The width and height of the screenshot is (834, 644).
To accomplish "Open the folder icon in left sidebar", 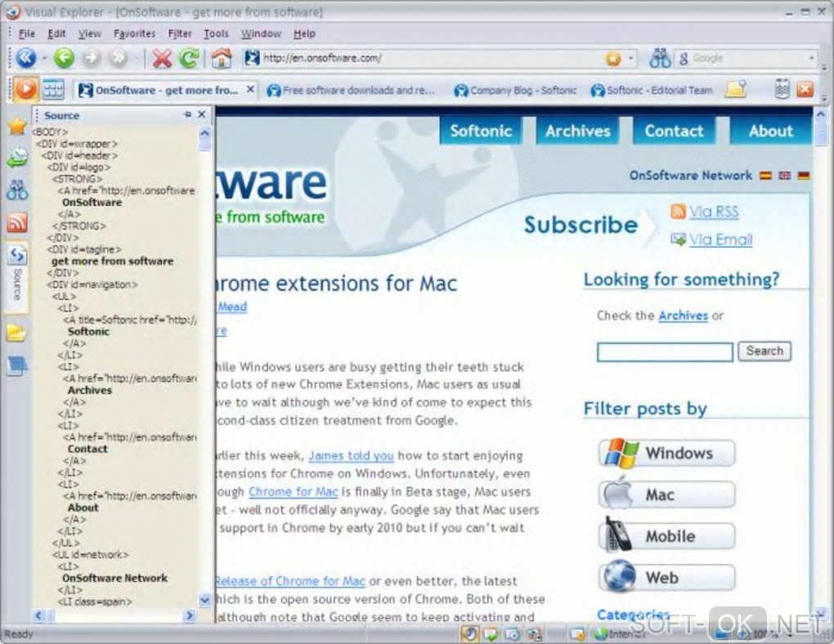I will pos(17,333).
